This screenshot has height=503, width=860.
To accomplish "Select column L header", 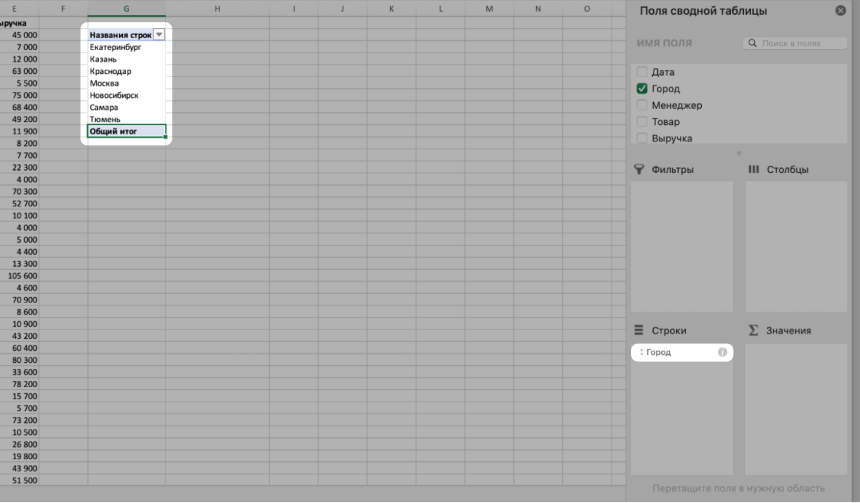I will tap(440, 9).
